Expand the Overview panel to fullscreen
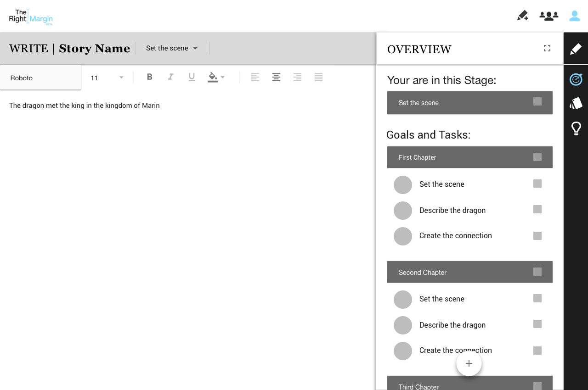The width and height of the screenshot is (588, 390). click(547, 48)
